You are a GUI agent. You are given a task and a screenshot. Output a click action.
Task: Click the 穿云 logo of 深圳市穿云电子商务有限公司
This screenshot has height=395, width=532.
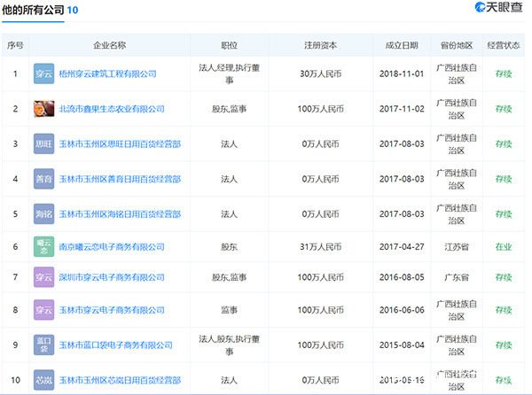(x=43, y=277)
